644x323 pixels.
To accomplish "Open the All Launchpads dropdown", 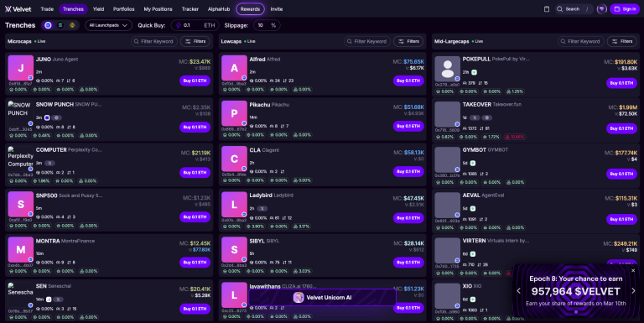I will [x=108, y=25].
